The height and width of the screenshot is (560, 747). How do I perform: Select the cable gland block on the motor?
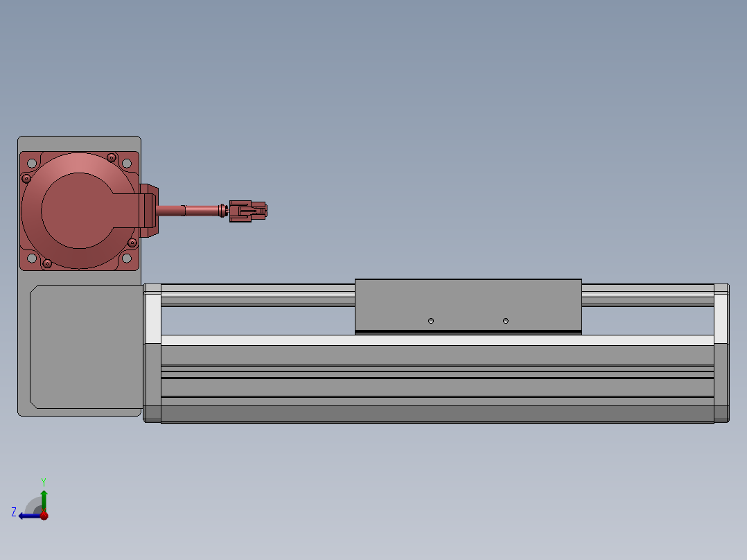coord(148,211)
